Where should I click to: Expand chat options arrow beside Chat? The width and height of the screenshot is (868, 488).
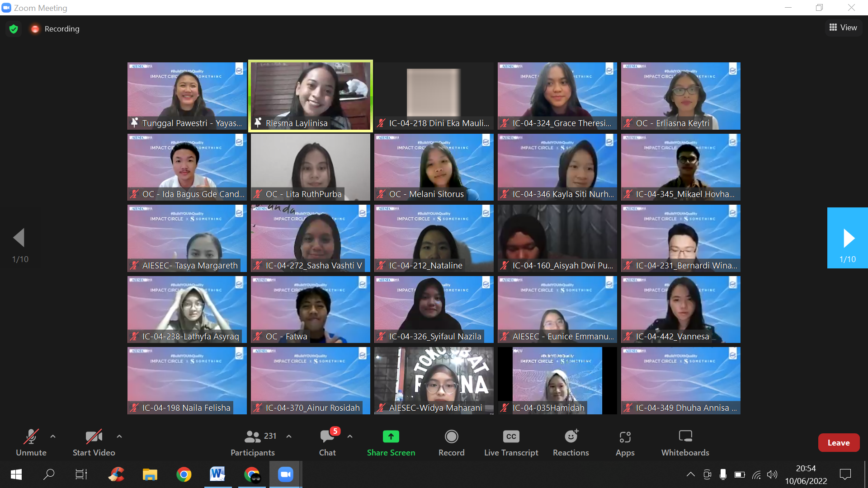350,436
